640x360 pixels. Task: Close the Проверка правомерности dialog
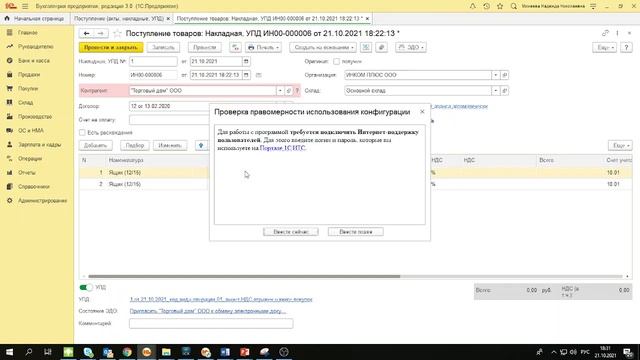422,111
